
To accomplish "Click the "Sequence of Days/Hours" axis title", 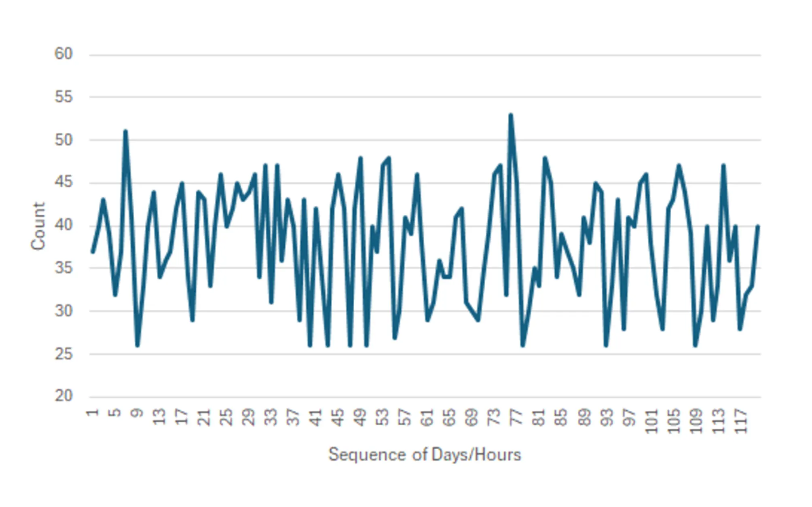I will (425, 455).
